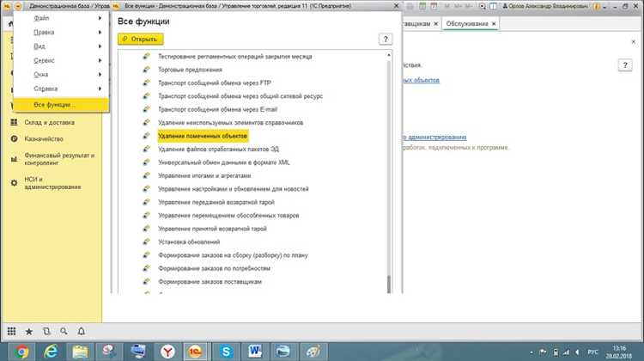Switch to 1C application on taskbar
The width and height of the screenshot is (644, 361).
[x=196, y=352]
